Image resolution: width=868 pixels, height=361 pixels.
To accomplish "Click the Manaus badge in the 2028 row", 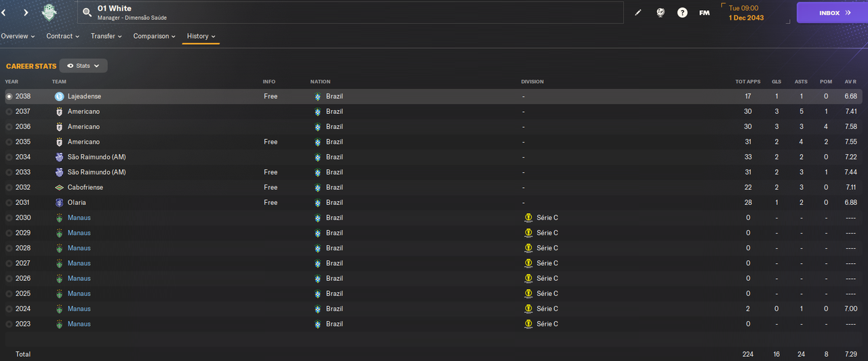I will (59, 248).
